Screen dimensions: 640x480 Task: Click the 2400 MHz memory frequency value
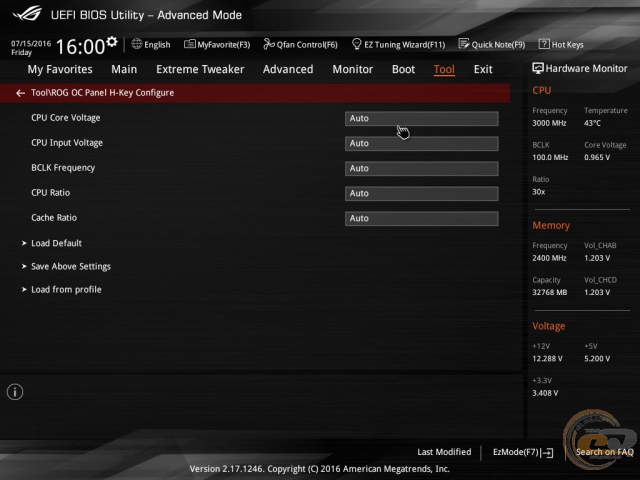[x=549, y=258]
